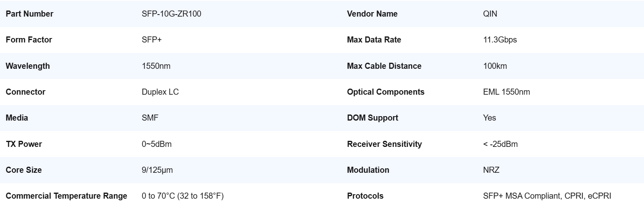
Task: Select the SFP+ form factor value
Action: [152, 40]
